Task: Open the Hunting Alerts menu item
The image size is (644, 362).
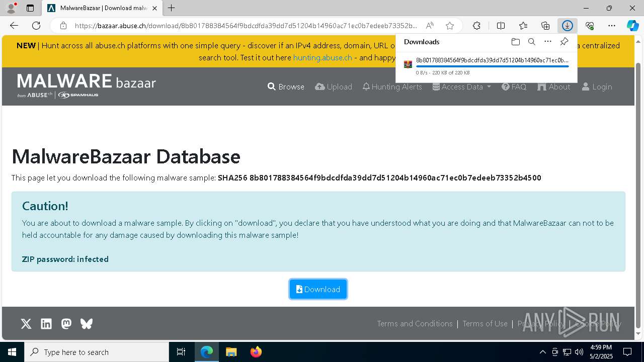Action: click(x=392, y=87)
